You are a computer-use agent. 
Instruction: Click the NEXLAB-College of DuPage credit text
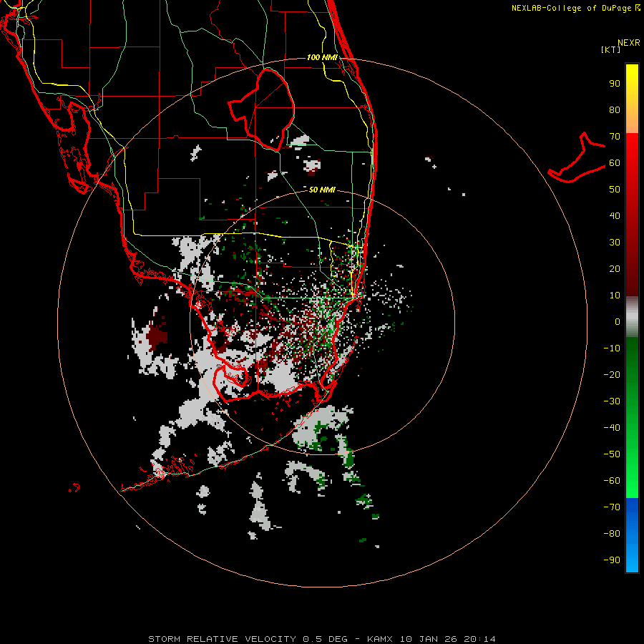pyautogui.click(x=575, y=8)
